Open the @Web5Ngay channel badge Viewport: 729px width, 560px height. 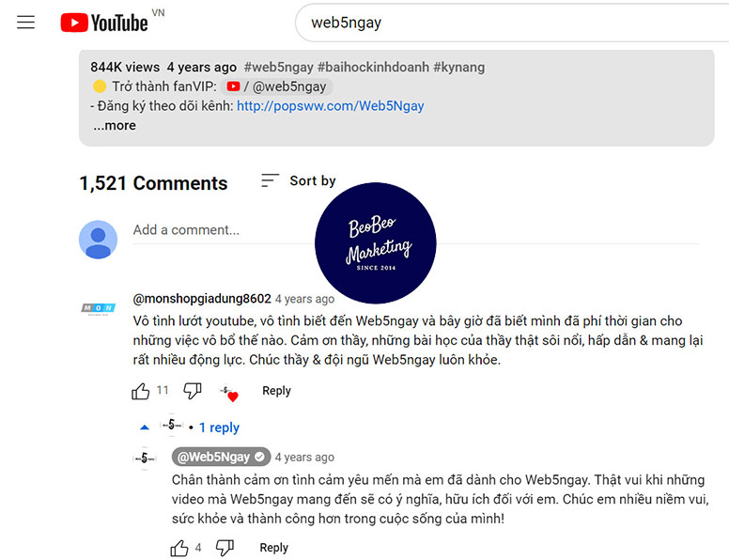[221, 457]
